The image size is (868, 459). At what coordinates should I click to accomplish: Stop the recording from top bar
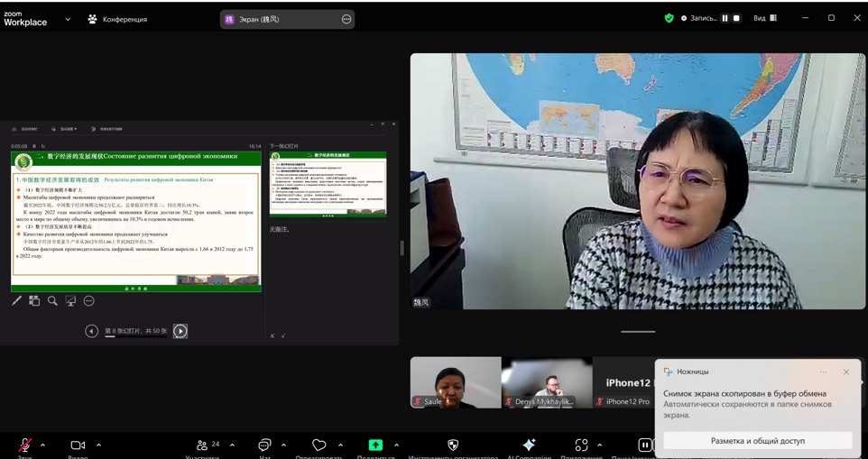pos(736,18)
